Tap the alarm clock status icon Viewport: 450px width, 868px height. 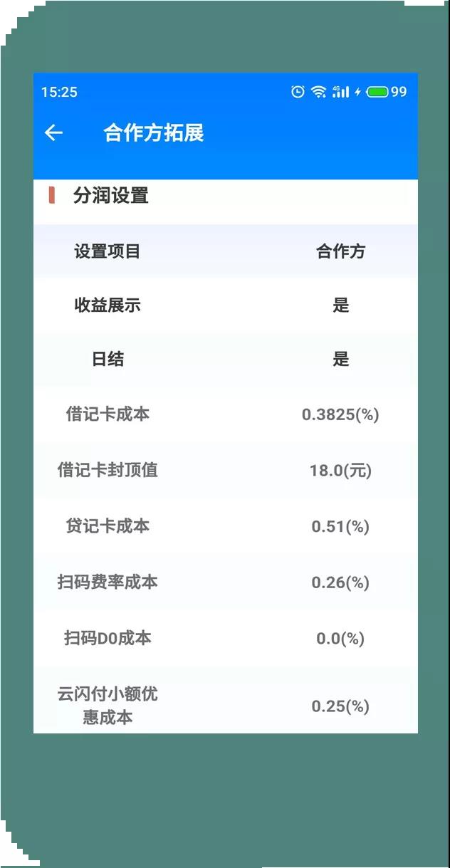pos(298,92)
